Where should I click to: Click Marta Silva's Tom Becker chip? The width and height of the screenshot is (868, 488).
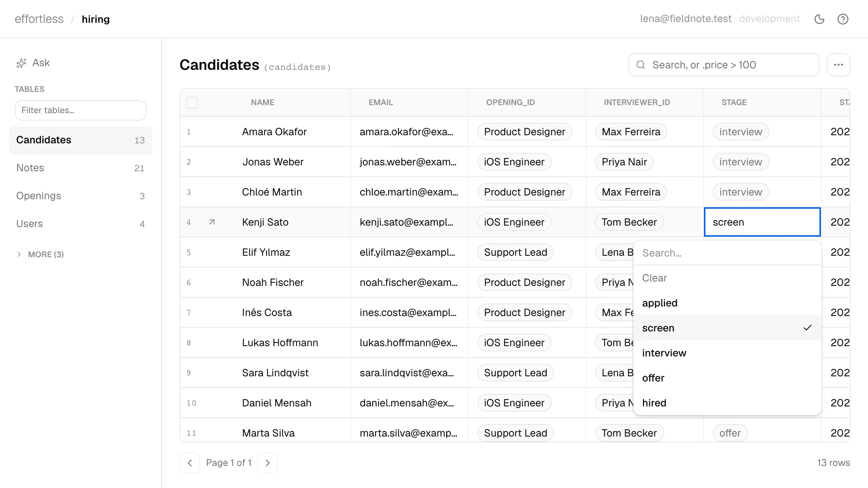(629, 433)
